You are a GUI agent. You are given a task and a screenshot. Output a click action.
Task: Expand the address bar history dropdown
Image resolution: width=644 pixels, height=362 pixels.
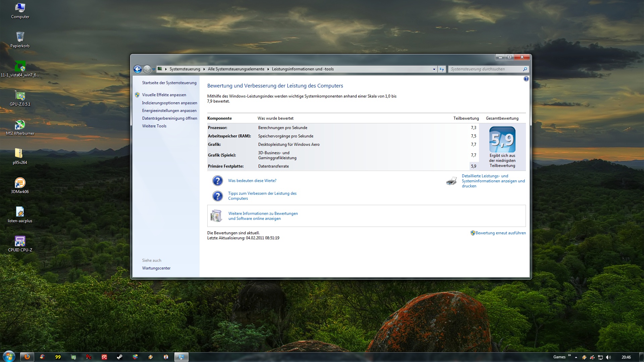[x=434, y=69]
